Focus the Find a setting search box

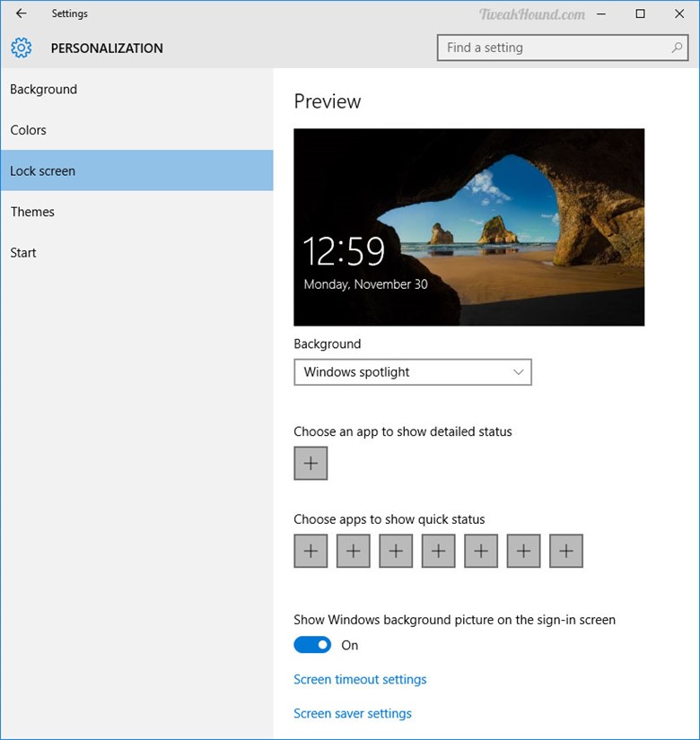point(562,48)
